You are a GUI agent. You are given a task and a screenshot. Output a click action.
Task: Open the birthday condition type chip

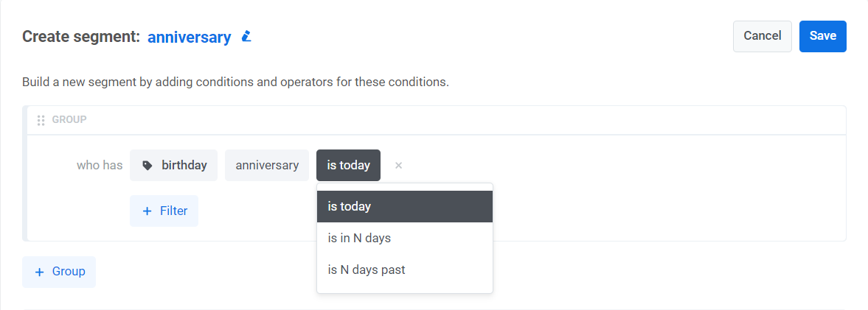pyautogui.click(x=174, y=166)
